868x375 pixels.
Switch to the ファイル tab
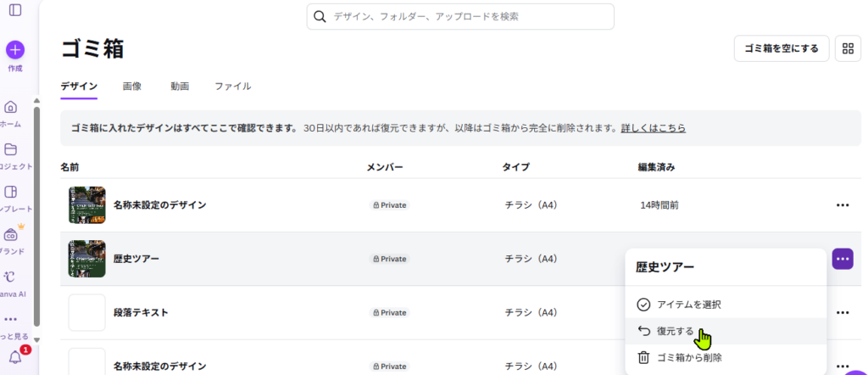[233, 87]
